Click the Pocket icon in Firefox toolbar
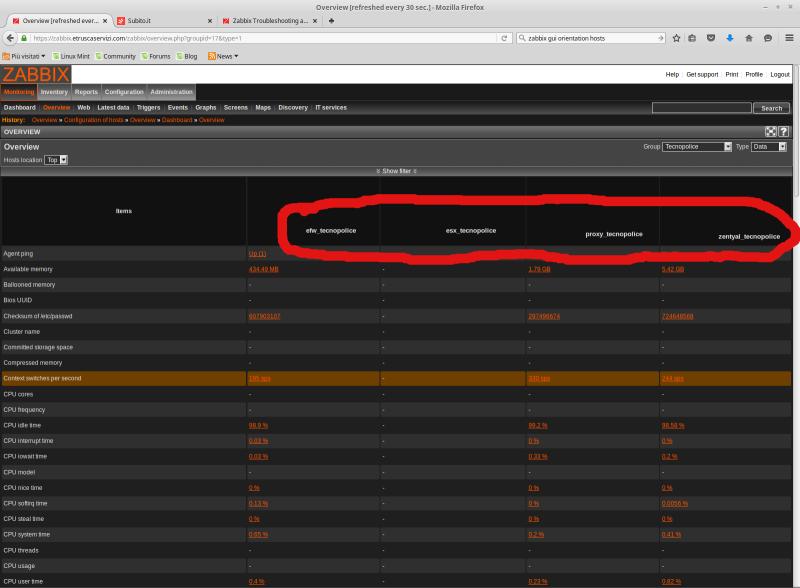800x588 pixels. pyautogui.click(x=711, y=38)
